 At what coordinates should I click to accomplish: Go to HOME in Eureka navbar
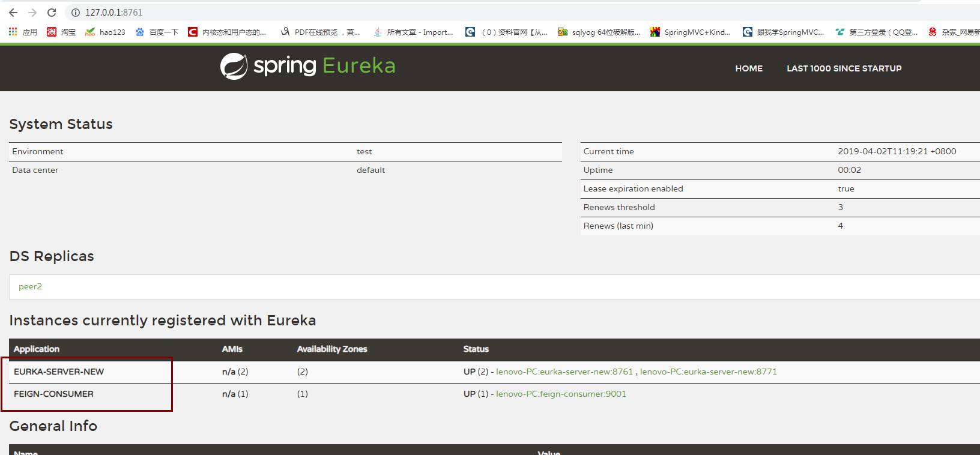click(x=749, y=68)
